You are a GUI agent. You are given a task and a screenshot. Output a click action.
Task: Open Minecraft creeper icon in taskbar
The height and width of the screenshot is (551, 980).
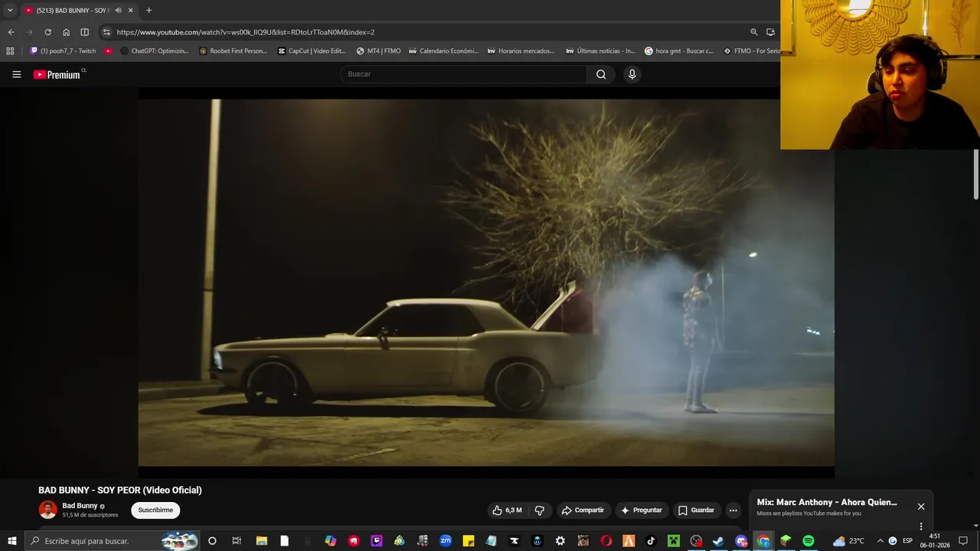(673, 541)
